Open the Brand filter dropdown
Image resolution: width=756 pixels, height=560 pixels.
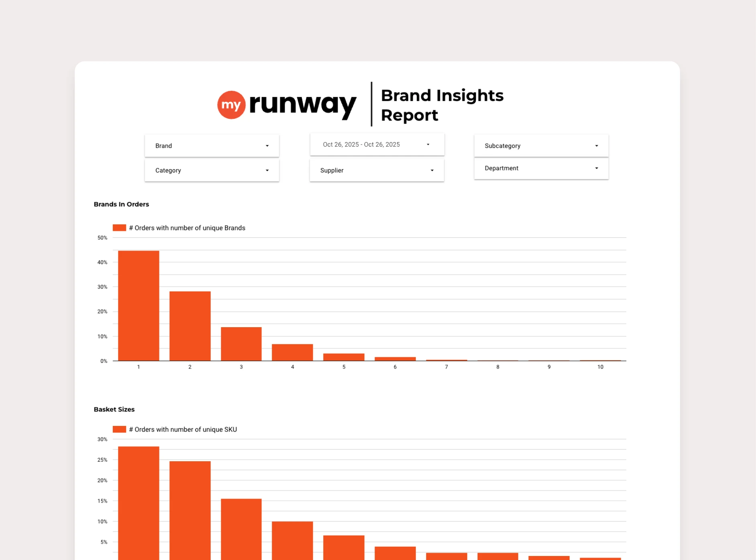(212, 146)
